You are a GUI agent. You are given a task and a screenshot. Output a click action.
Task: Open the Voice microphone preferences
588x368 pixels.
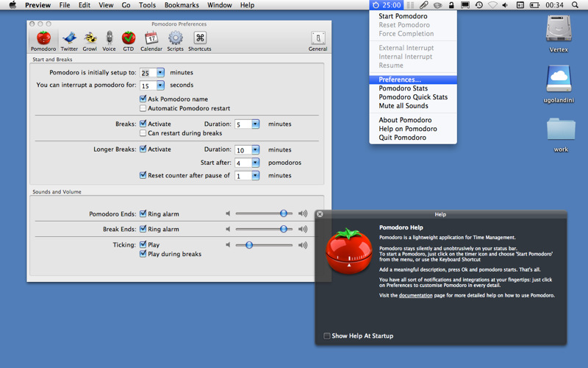click(x=109, y=40)
